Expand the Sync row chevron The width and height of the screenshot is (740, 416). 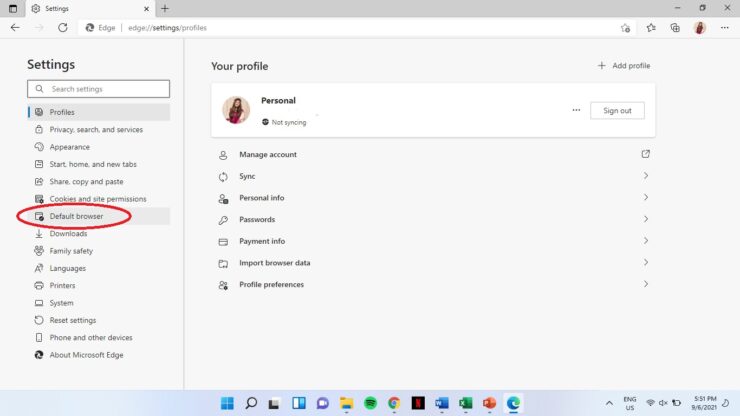tap(646, 176)
